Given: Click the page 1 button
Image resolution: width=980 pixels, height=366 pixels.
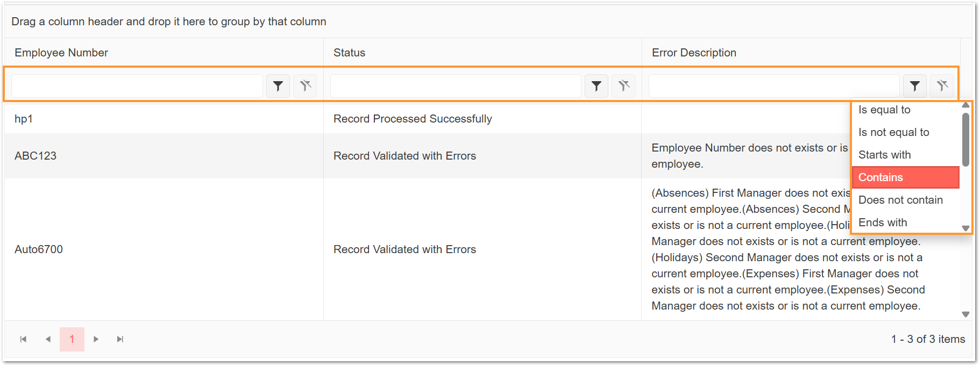Looking at the screenshot, I should click(72, 339).
